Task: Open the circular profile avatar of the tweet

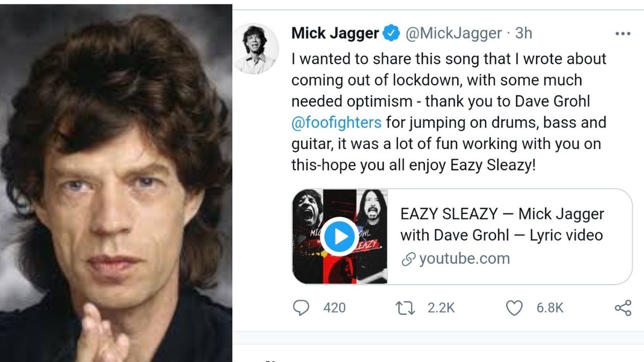Action: pyautogui.click(x=257, y=49)
